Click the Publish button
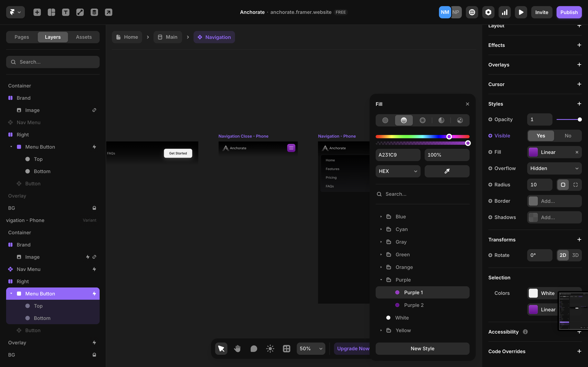588x367 pixels. [x=569, y=12]
